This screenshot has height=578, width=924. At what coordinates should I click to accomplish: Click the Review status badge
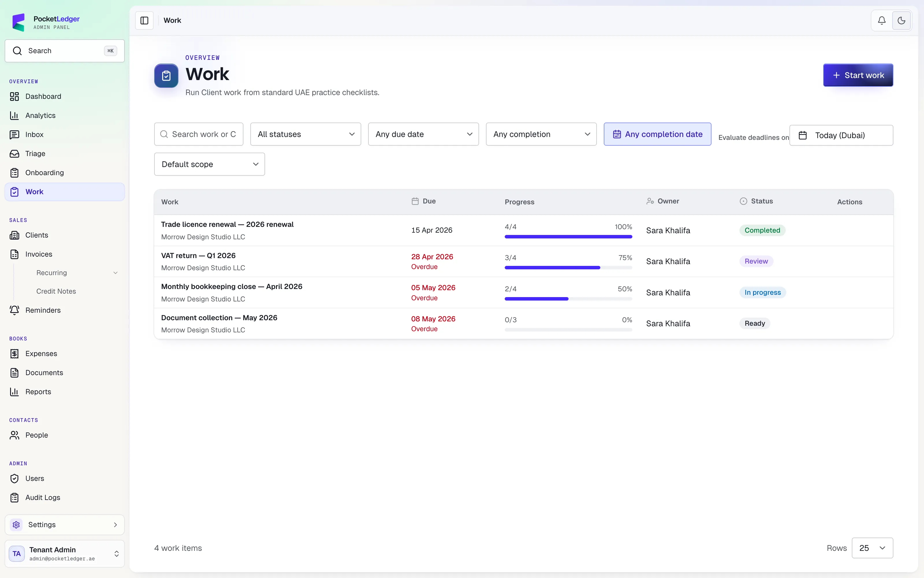coord(756,261)
